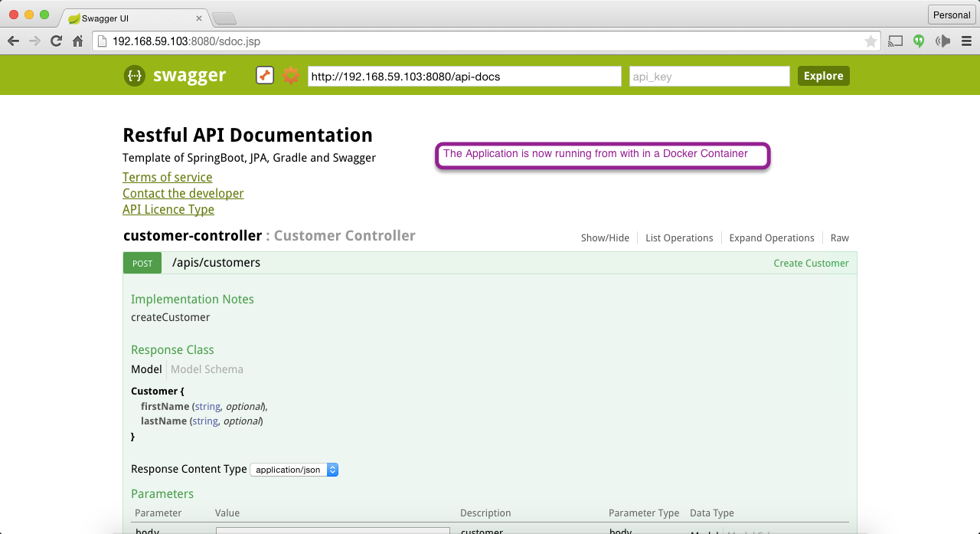The image size is (980, 534).
Task: Click the firstName model property
Action: click(165, 406)
